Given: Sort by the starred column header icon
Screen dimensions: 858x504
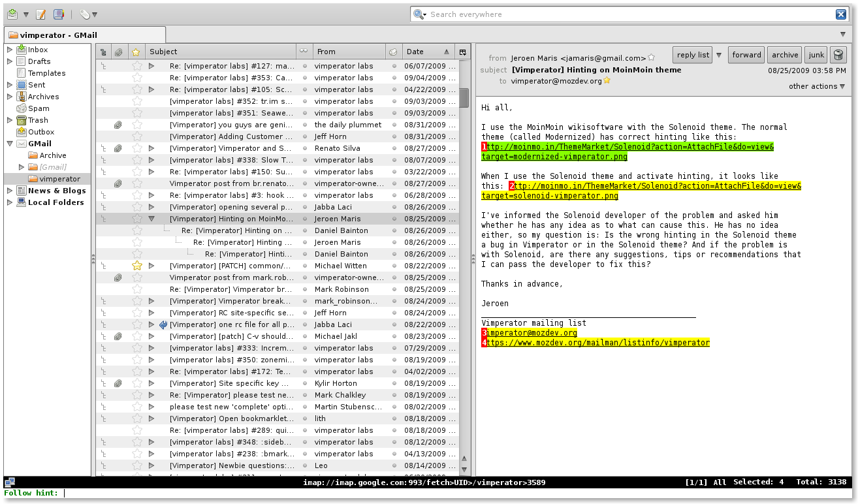Looking at the screenshot, I should point(136,52).
